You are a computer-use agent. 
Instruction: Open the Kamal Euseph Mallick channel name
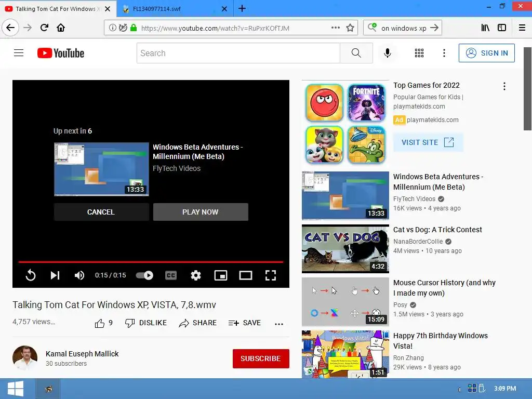pos(82,354)
